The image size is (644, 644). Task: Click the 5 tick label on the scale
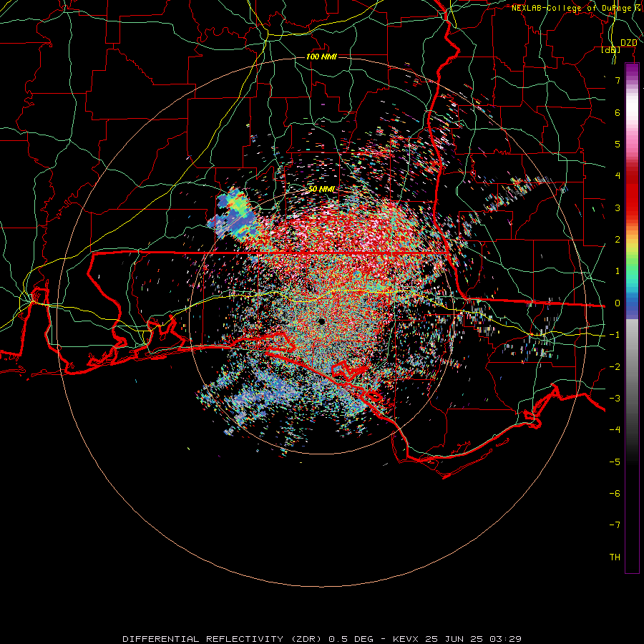618,144
